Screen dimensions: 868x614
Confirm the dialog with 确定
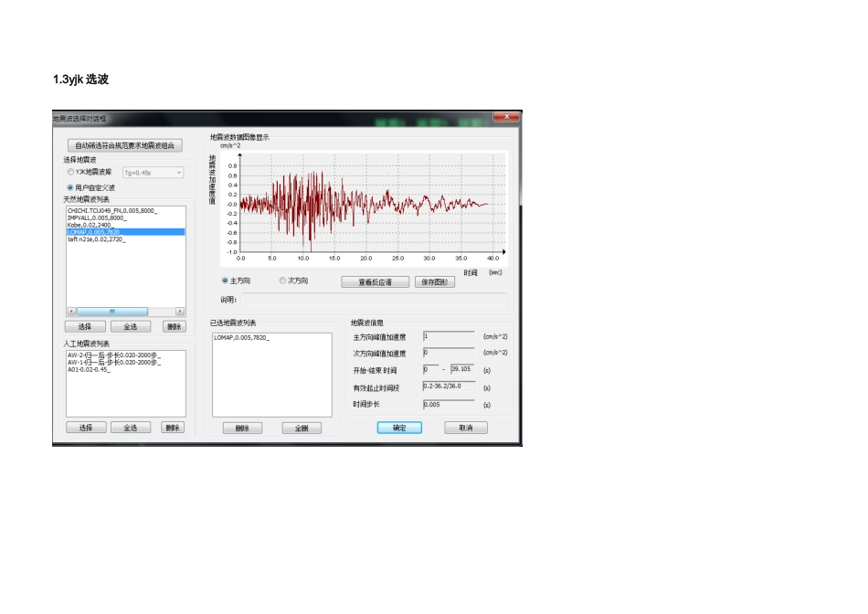point(399,428)
